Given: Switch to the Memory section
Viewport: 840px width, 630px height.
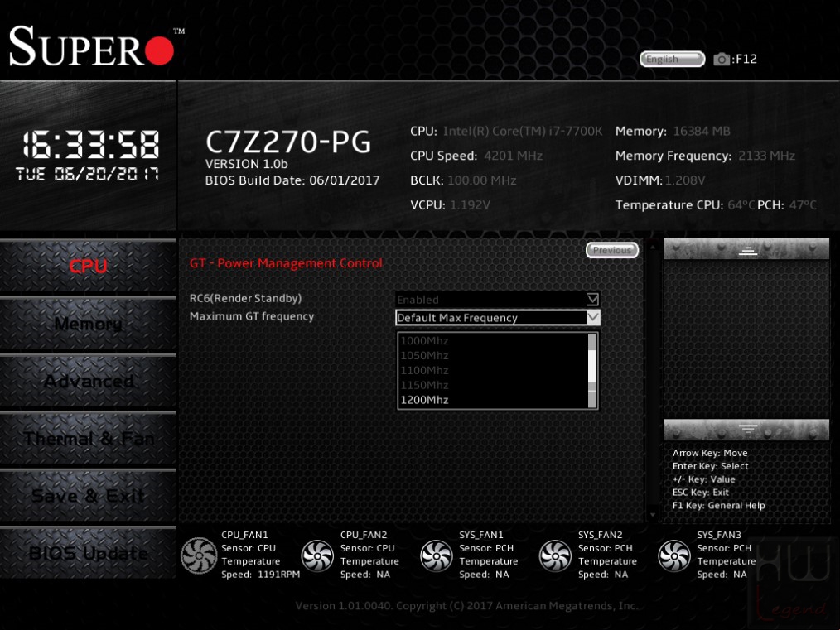Looking at the screenshot, I should [x=88, y=324].
